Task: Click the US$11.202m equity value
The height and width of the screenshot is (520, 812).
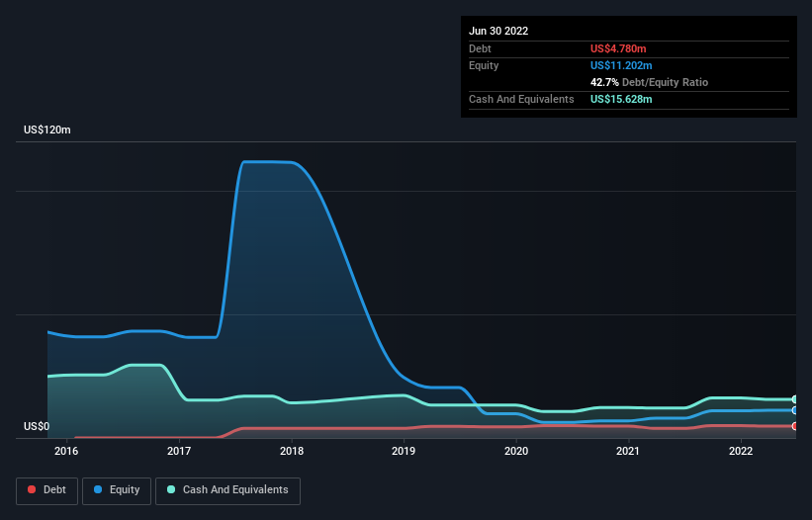Action: [621, 65]
